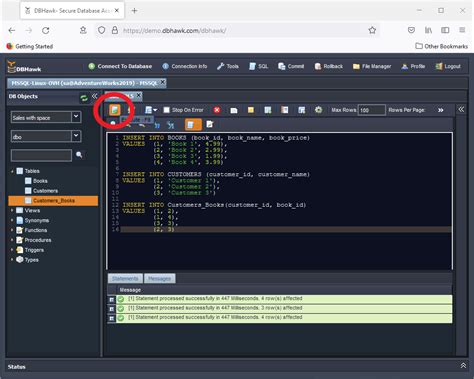The width and height of the screenshot is (474, 379).
Task: Click the green gear settings icon
Action: [319, 110]
